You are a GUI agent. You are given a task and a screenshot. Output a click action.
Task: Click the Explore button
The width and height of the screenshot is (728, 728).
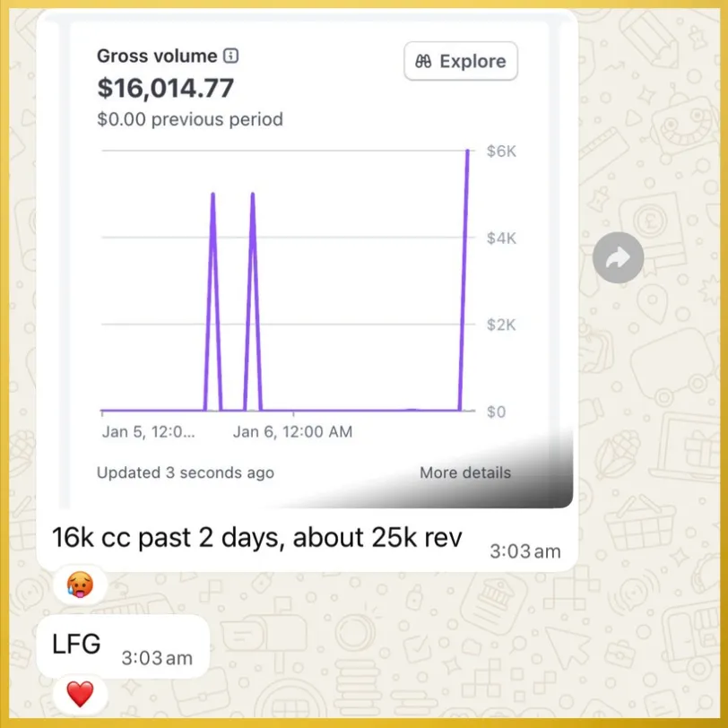[x=461, y=61]
